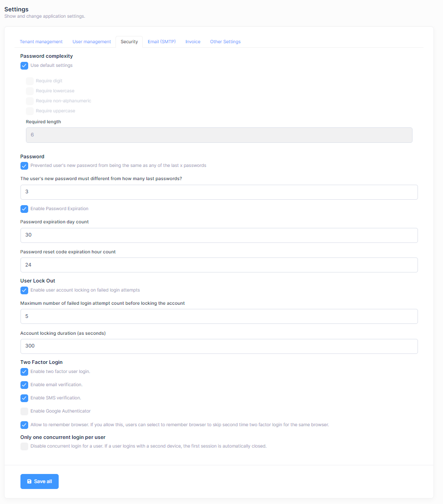Open the Other Settings tab
The height and width of the screenshot is (504, 443).
(x=225, y=42)
